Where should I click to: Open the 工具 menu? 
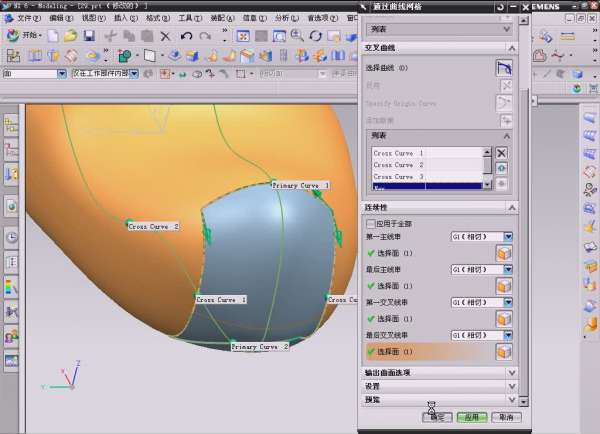190,18
